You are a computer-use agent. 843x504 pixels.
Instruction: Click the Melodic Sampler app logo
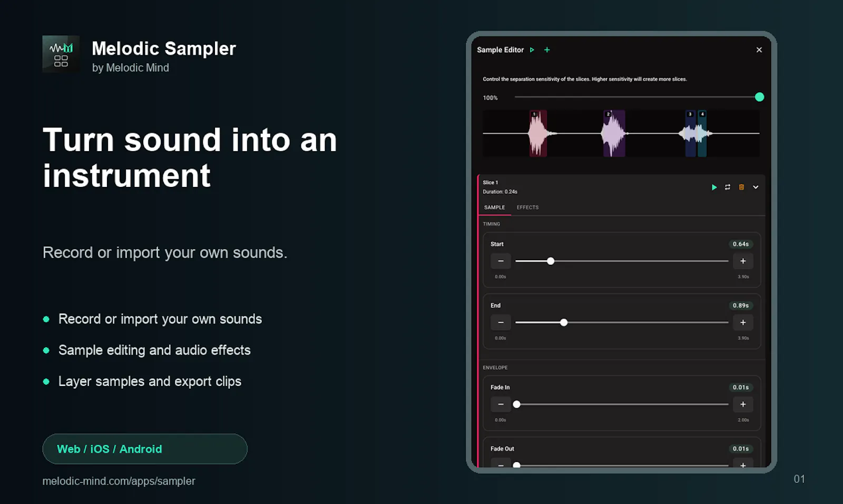61,54
